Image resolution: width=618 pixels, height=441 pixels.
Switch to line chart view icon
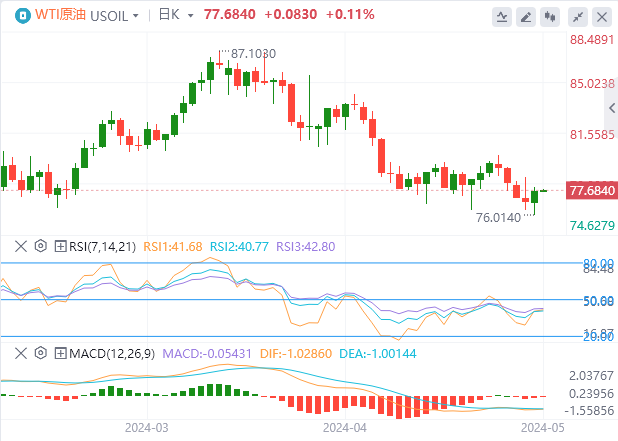click(x=504, y=16)
